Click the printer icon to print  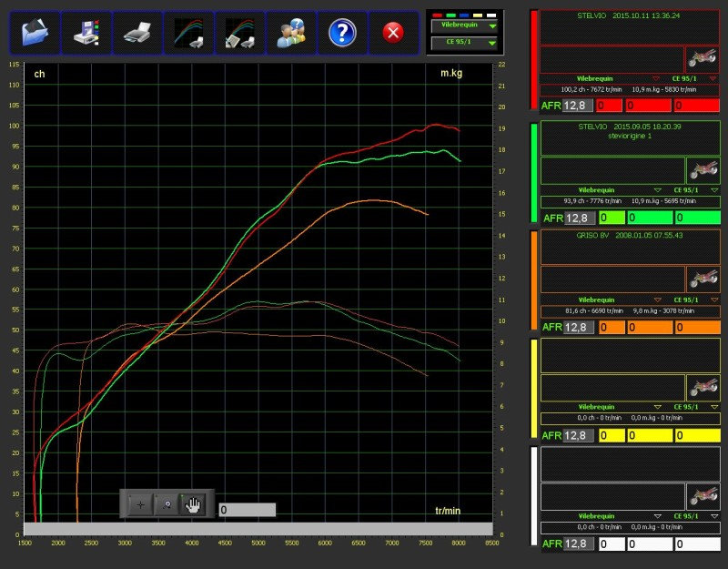tap(137, 33)
